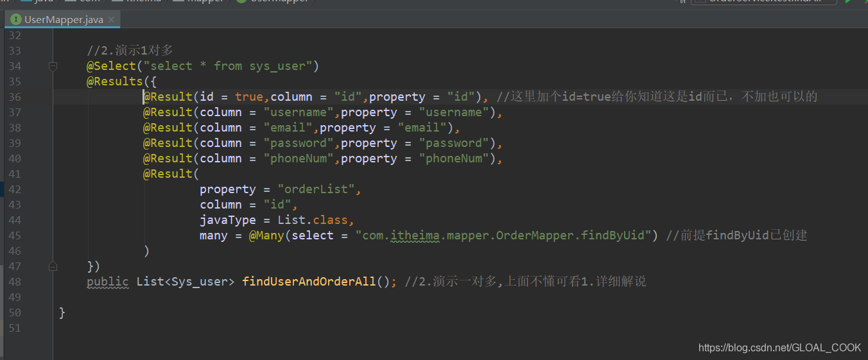Click the @Many annotation on line 45
Image resolution: width=868 pixels, height=360 pixels.
point(266,236)
